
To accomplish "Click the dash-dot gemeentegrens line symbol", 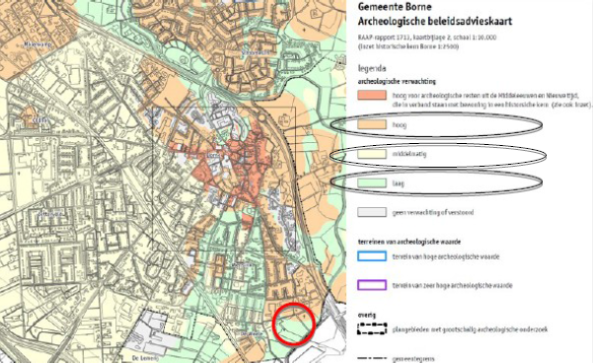I will [372, 358].
